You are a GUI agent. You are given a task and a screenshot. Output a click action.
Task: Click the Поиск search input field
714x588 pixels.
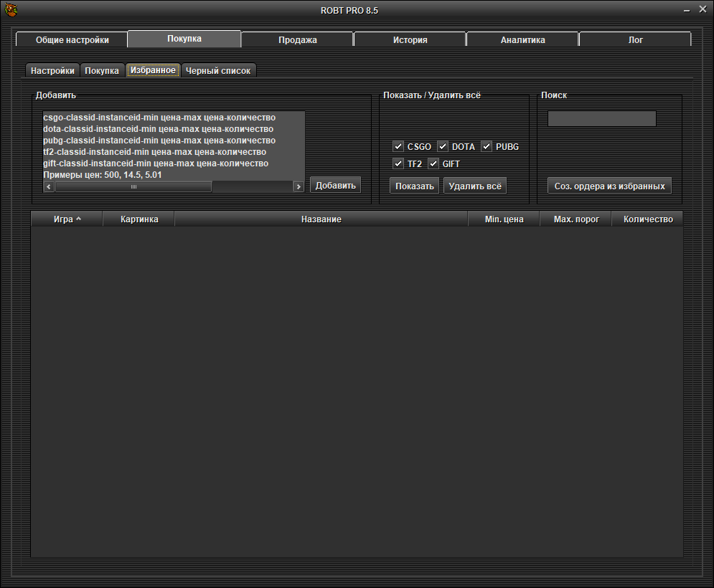(601, 119)
